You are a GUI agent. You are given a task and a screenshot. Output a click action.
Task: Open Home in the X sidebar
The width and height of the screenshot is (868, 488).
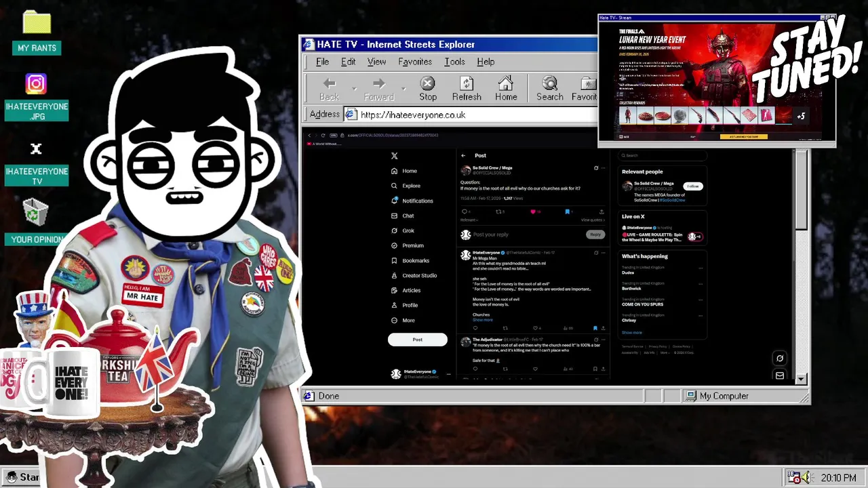click(404, 171)
